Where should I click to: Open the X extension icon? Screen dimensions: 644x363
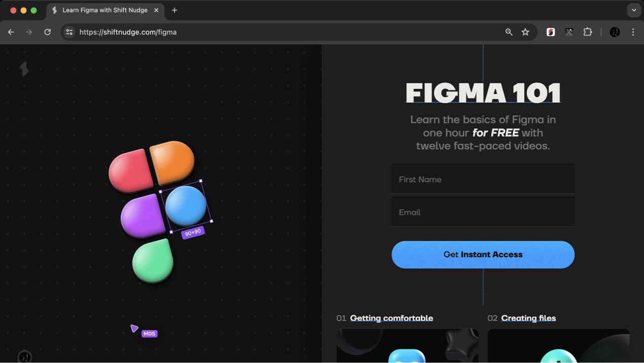click(569, 32)
